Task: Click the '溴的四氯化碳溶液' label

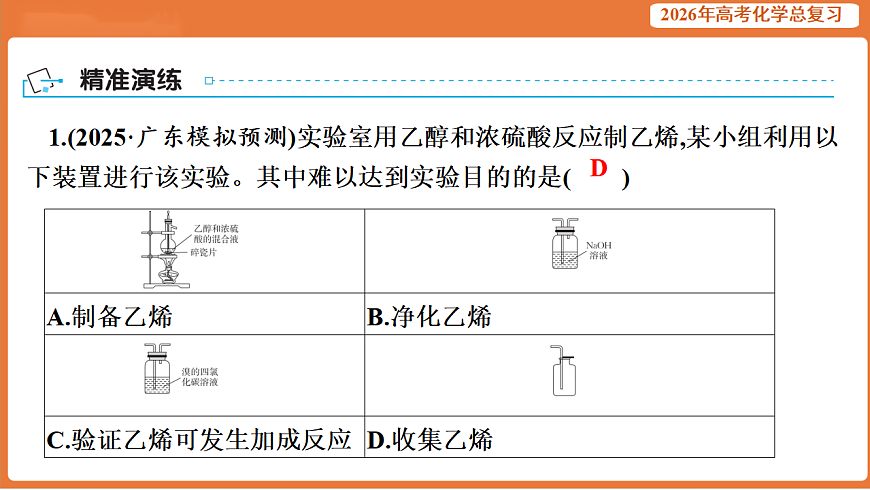Action: [x=200, y=377]
